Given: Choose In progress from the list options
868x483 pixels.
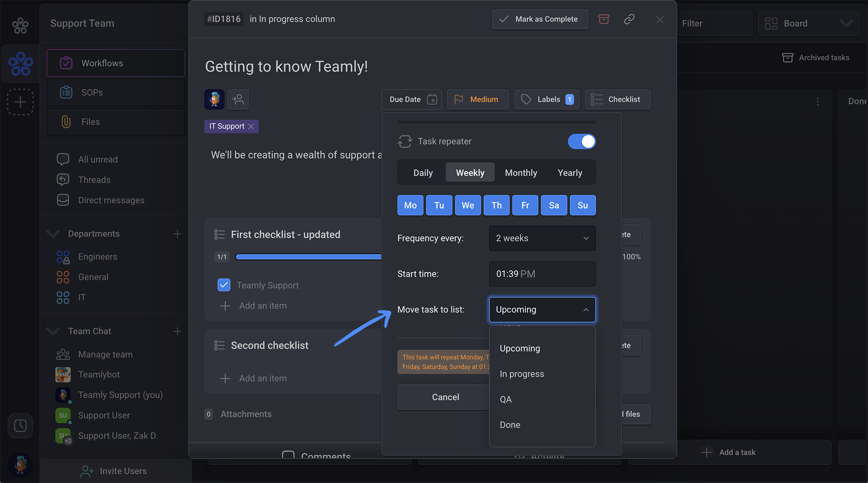Looking at the screenshot, I should [x=542, y=374].
